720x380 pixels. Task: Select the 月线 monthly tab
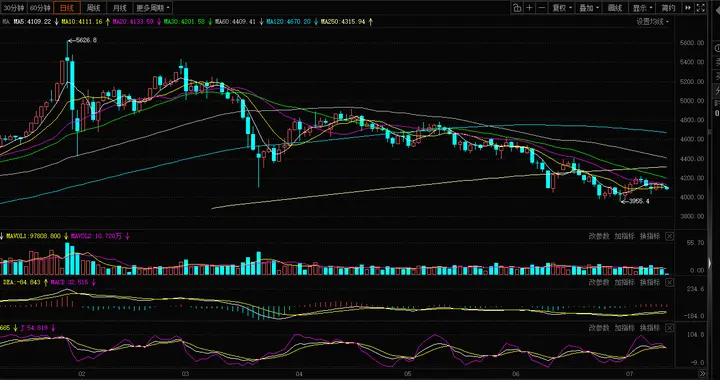tap(119, 8)
